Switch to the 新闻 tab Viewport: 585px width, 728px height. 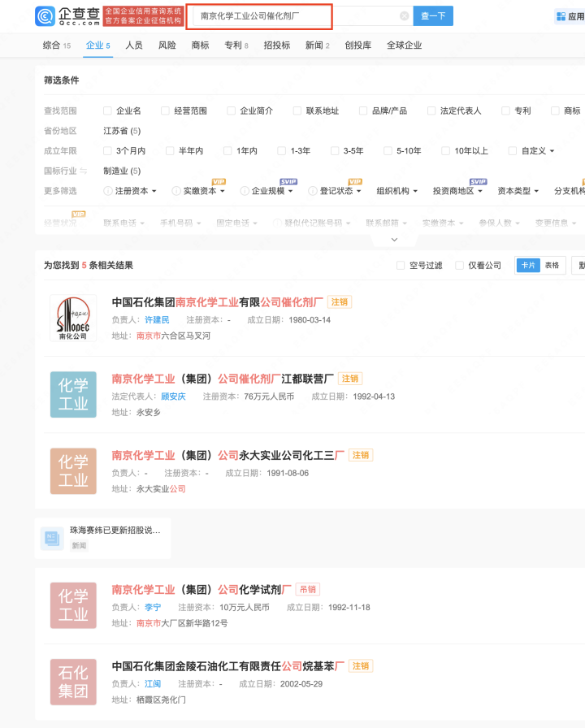pyautogui.click(x=318, y=45)
